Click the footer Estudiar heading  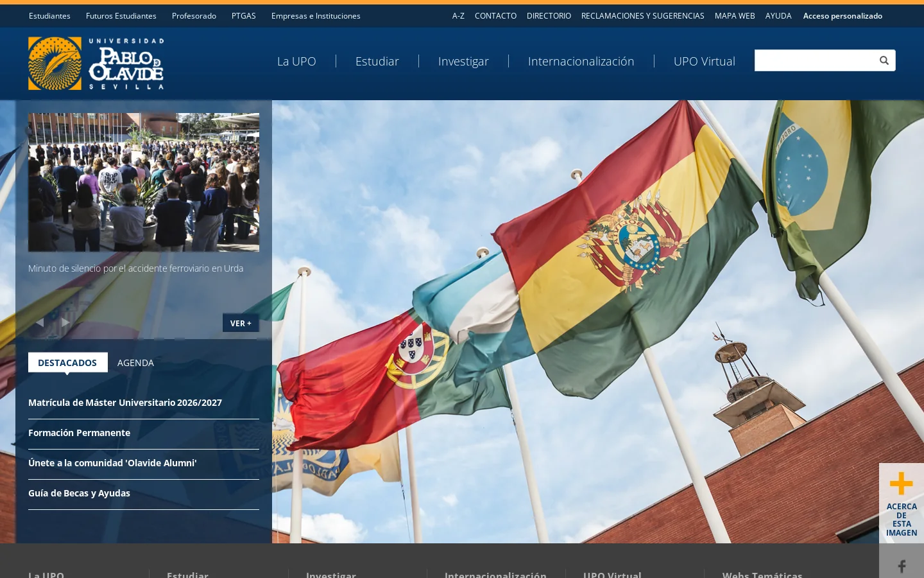187,574
